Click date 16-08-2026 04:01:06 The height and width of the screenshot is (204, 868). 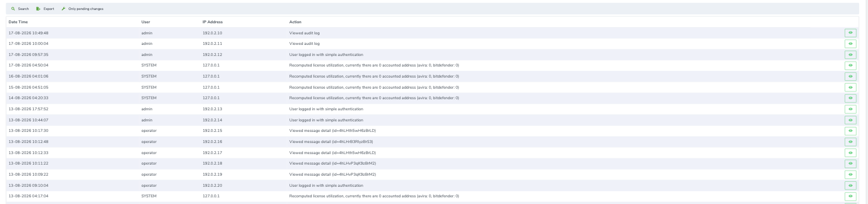coord(28,76)
